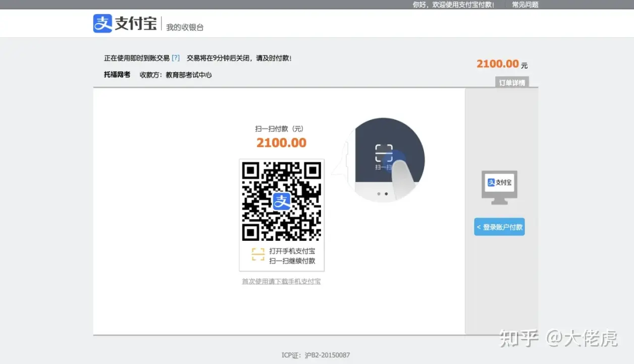The height and width of the screenshot is (364, 634).
Task: Click the scan icon in the phone illustration
Action: (384, 152)
